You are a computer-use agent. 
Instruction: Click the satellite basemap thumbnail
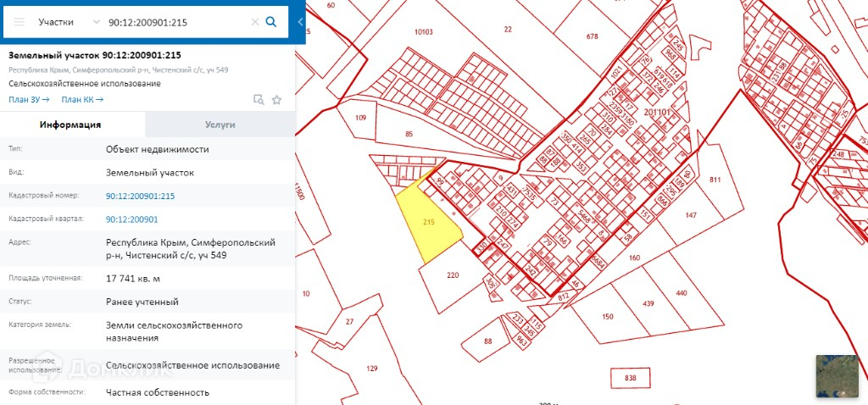point(837,376)
